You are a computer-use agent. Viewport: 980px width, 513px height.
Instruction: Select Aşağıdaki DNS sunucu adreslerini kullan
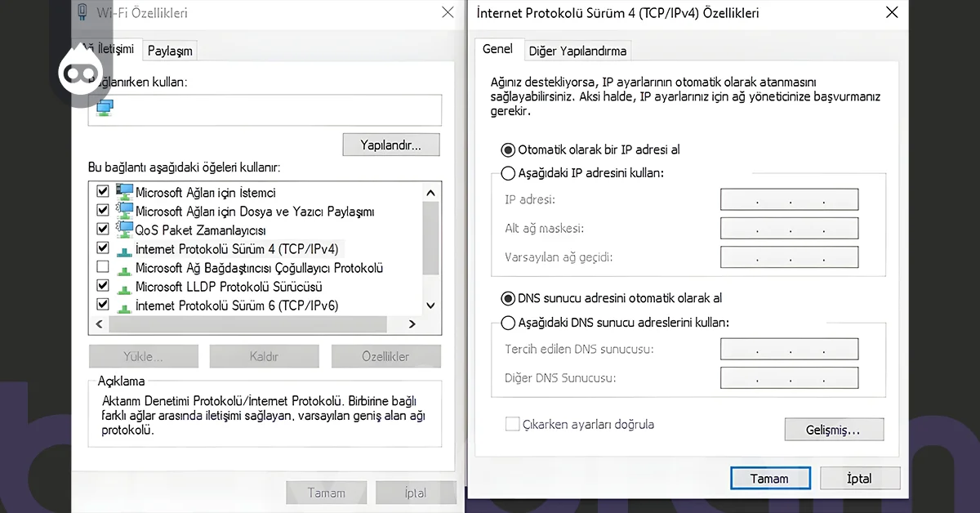coord(507,322)
